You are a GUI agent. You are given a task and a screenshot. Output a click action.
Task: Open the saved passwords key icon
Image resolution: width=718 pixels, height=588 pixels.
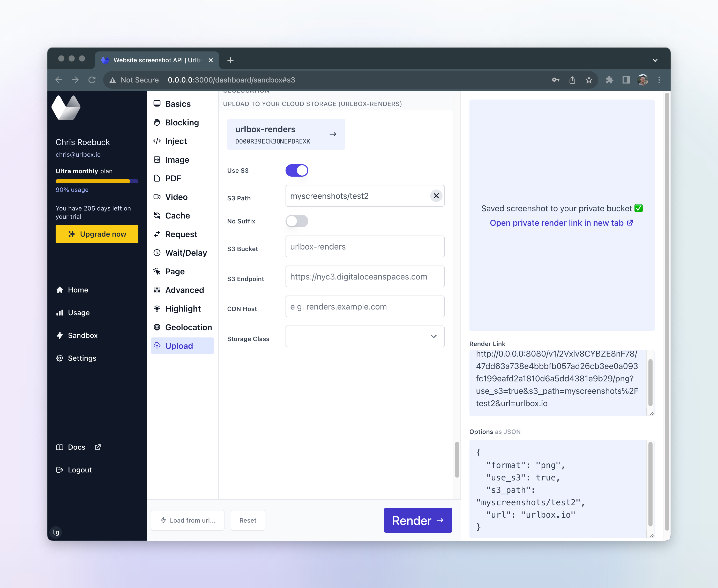[556, 80]
